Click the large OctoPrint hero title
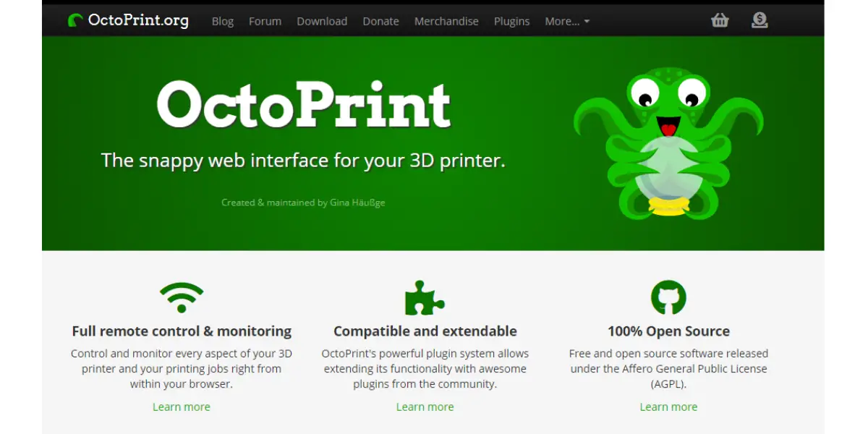This screenshot has width=868, height=434. [304, 105]
